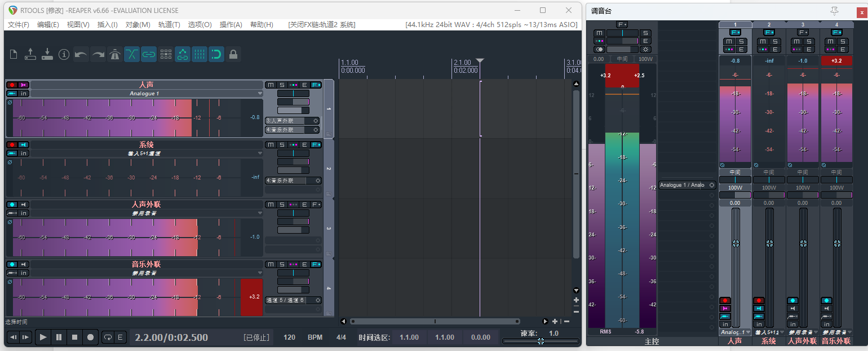Mute the 音乐外联 track in track panel
The width and height of the screenshot is (868, 351).
[x=271, y=264]
